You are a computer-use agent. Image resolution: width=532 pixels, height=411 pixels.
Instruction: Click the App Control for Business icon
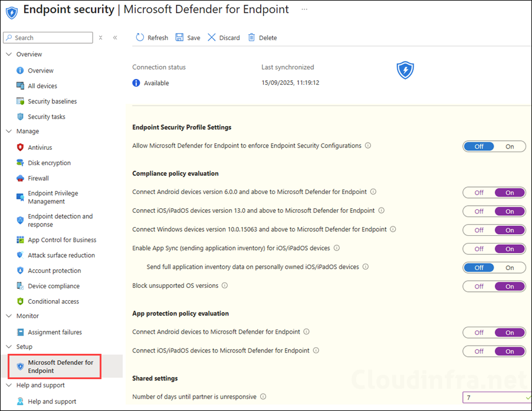pyautogui.click(x=21, y=240)
